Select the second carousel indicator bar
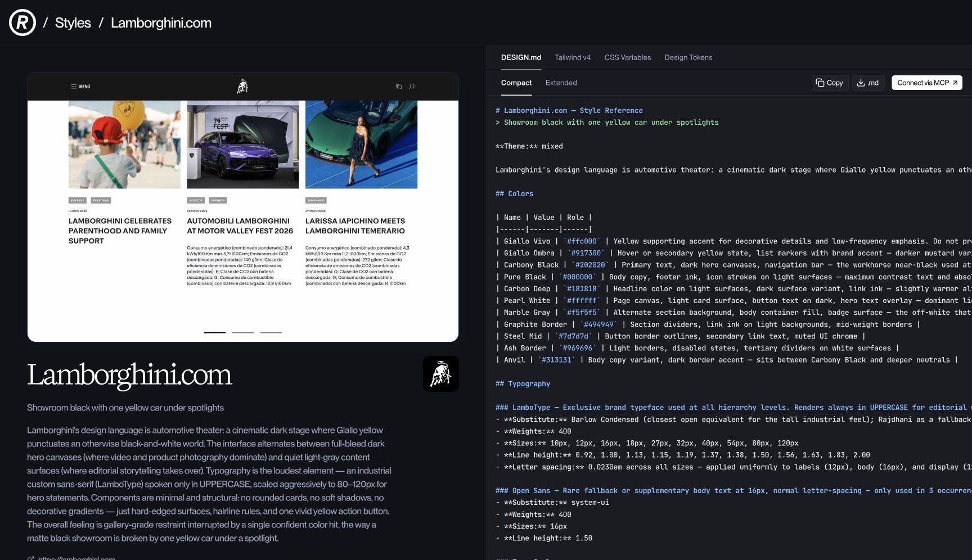 click(x=243, y=332)
